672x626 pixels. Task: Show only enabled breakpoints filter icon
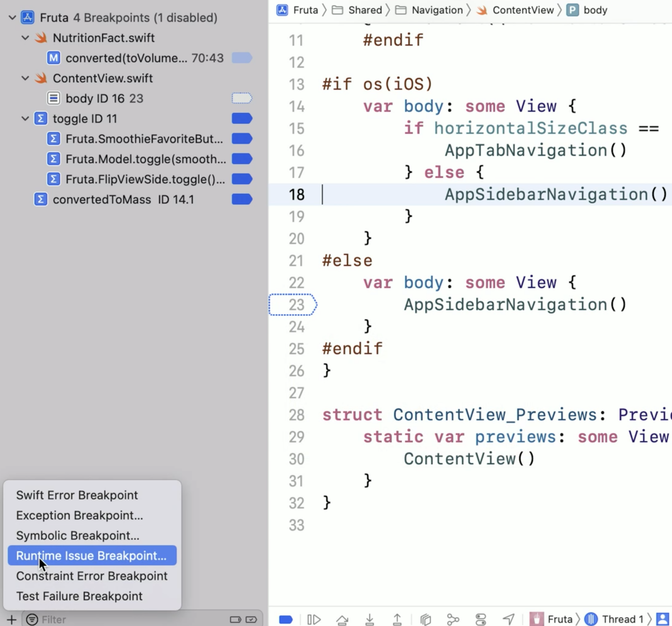[236, 619]
